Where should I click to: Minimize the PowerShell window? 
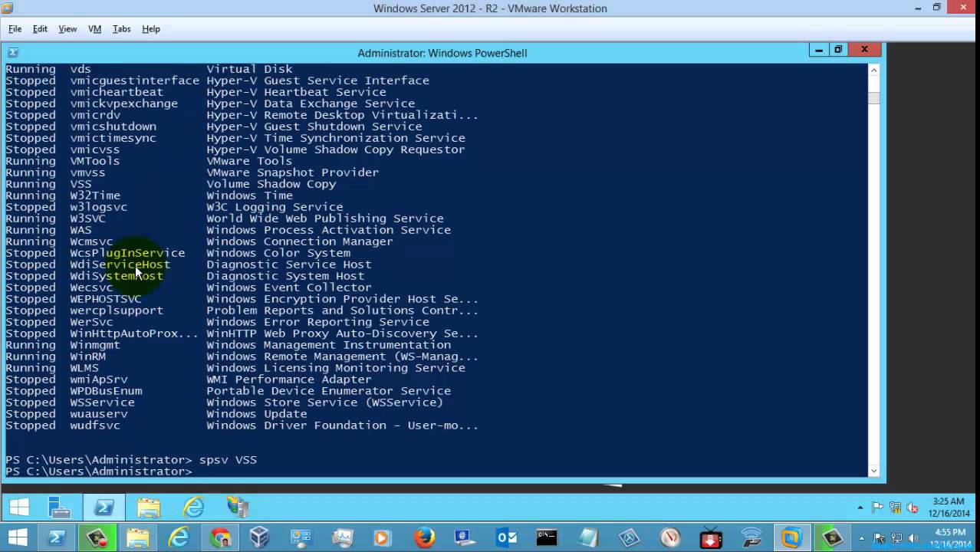(819, 50)
